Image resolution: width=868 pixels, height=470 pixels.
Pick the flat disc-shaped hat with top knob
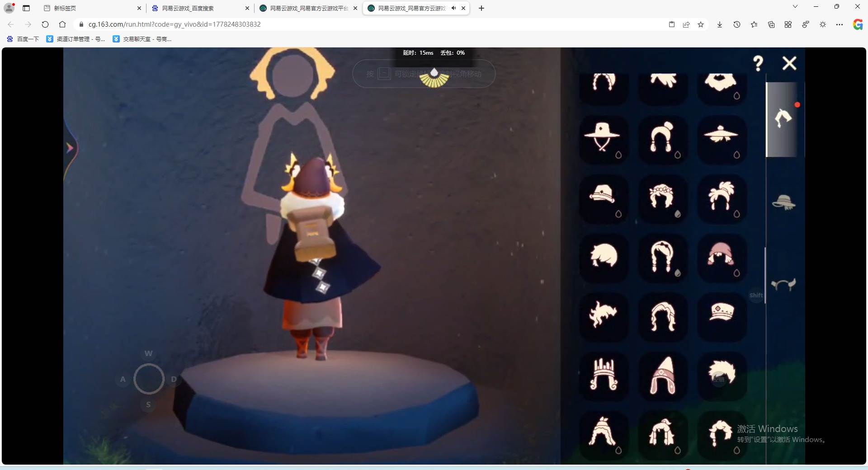pyautogui.click(x=722, y=140)
